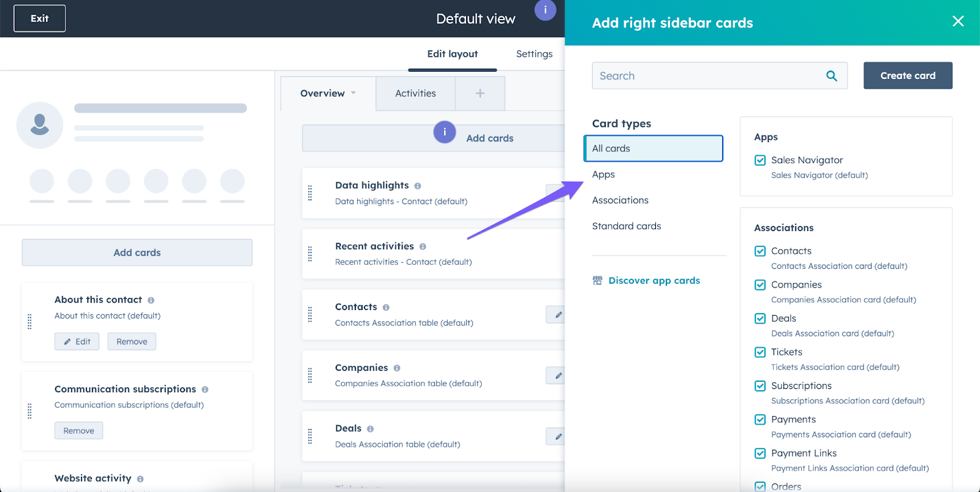This screenshot has height=492, width=980.
Task: Toggle the Subscriptions association card checkbox
Action: [760, 386]
